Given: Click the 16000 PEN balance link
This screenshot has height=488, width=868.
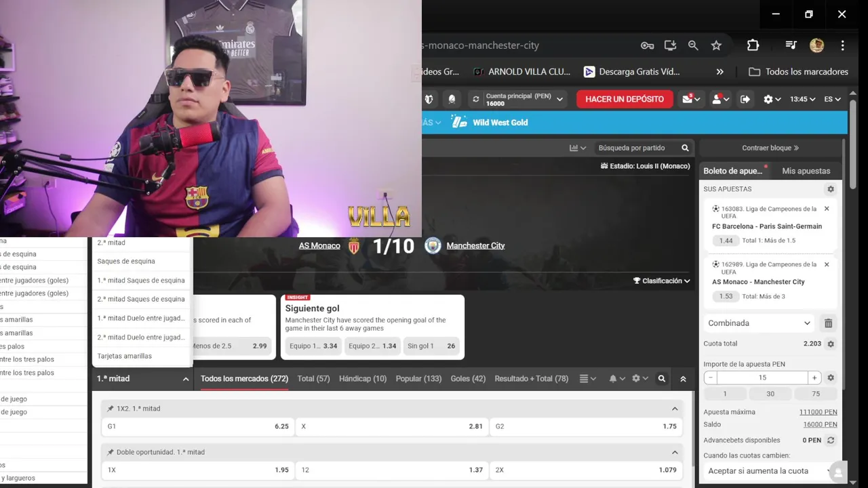Looking at the screenshot, I should (x=820, y=424).
